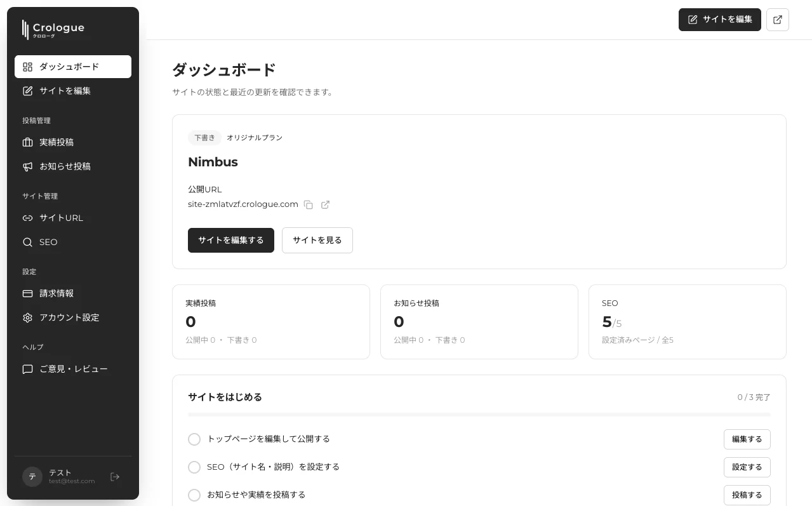Toggle the SEO(サイト名・説明)を設定する circle

(x=194, y=467)
